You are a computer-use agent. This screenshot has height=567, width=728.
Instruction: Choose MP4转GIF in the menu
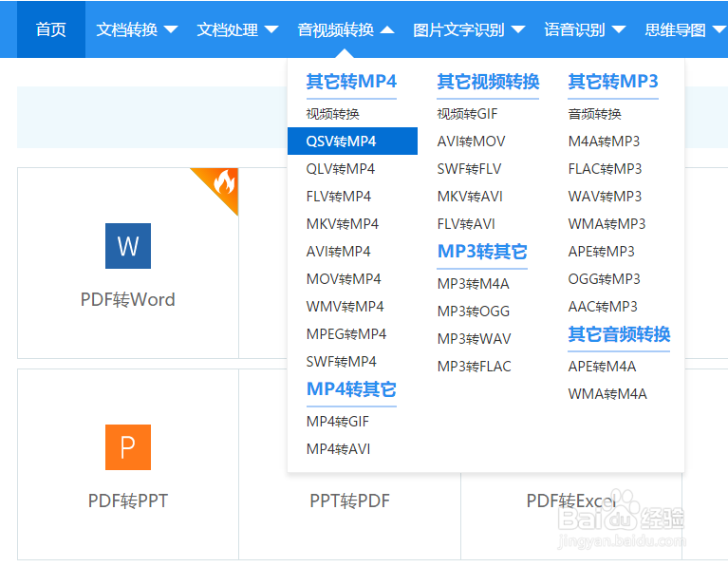(x=338, y=422)
